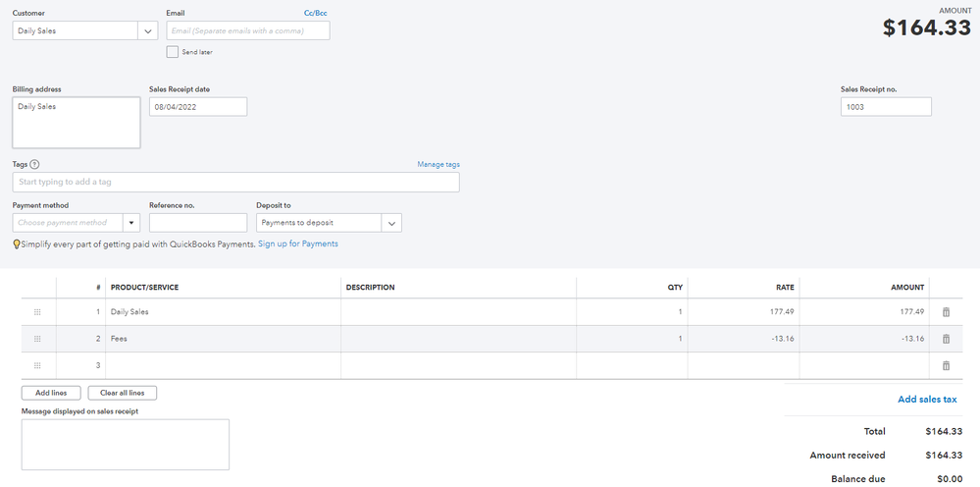Click the Customer field showing Daily Sales
980x487 pixels.
tap(76, 30)
